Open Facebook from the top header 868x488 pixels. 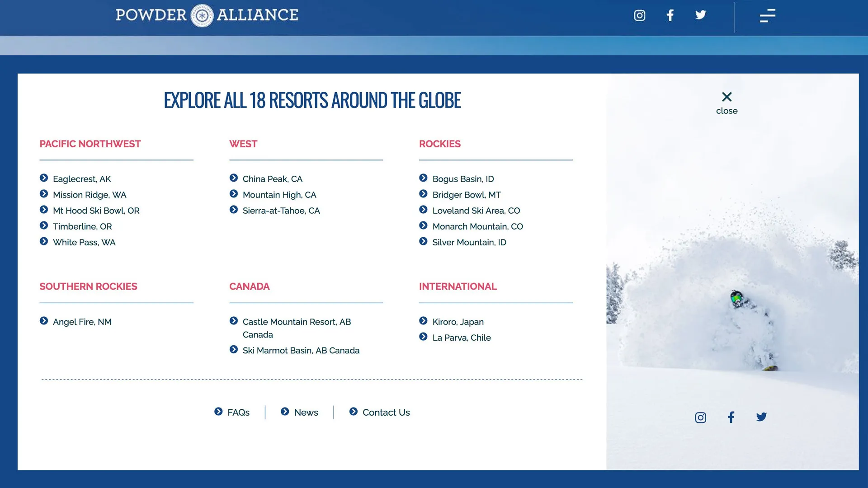[670, 15]
